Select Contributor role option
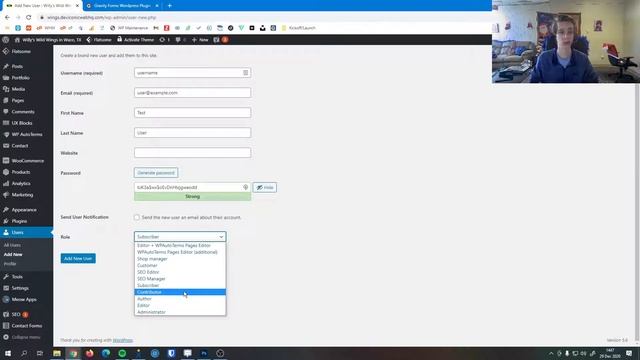The width and height of the screenshot is (640, 360). pos(180,292)
